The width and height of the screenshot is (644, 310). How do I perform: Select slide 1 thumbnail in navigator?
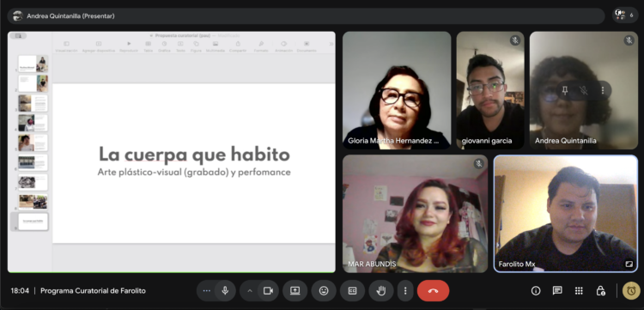[33, 64]
